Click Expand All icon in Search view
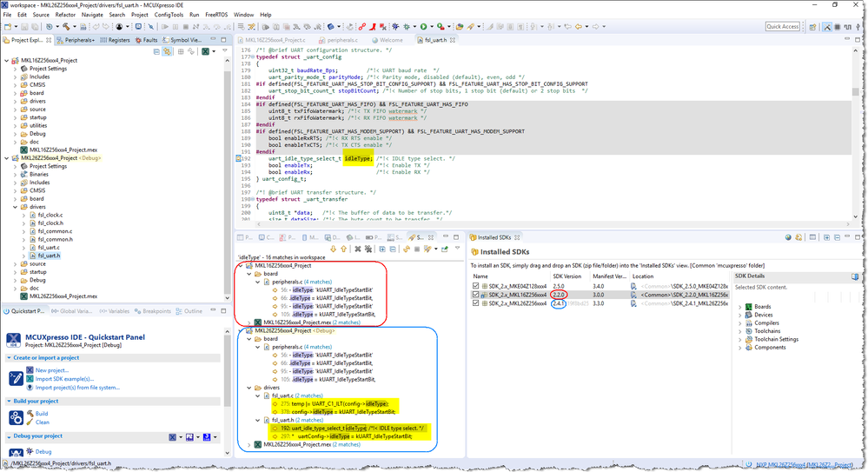Viewport: 868px width, 472px height. (x=382, y=249)
